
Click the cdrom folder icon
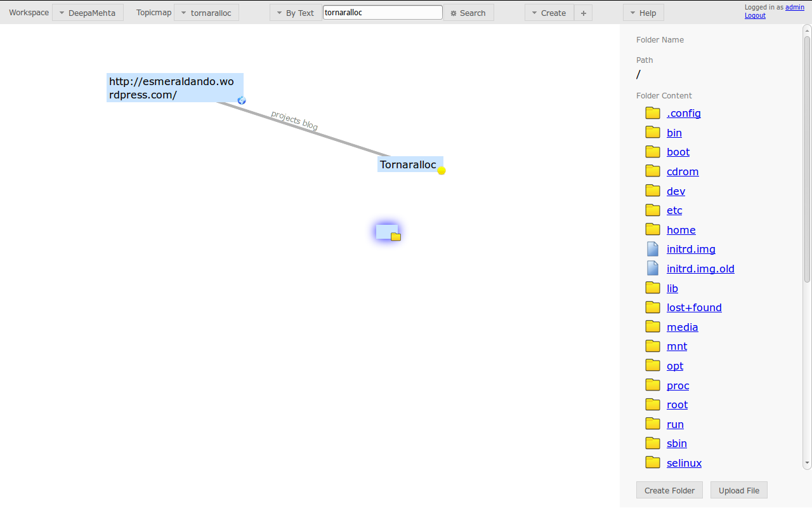click(653, 171)
